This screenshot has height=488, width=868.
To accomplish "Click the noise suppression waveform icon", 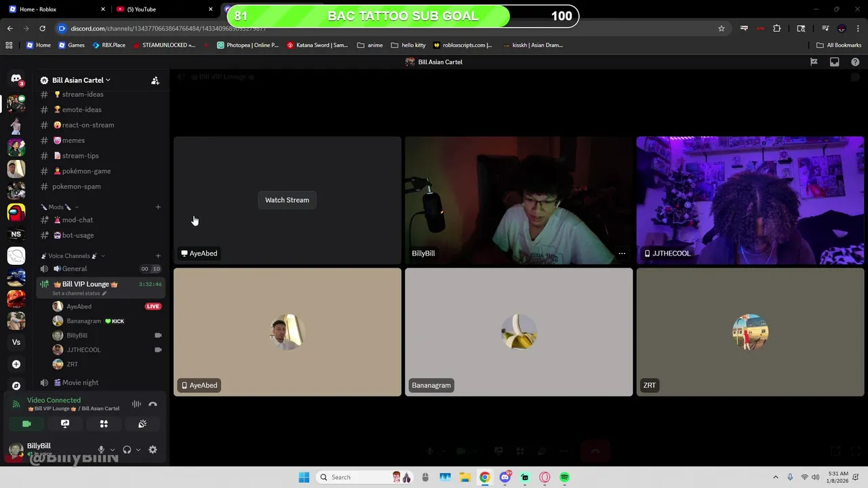I will tap(136, 404).
